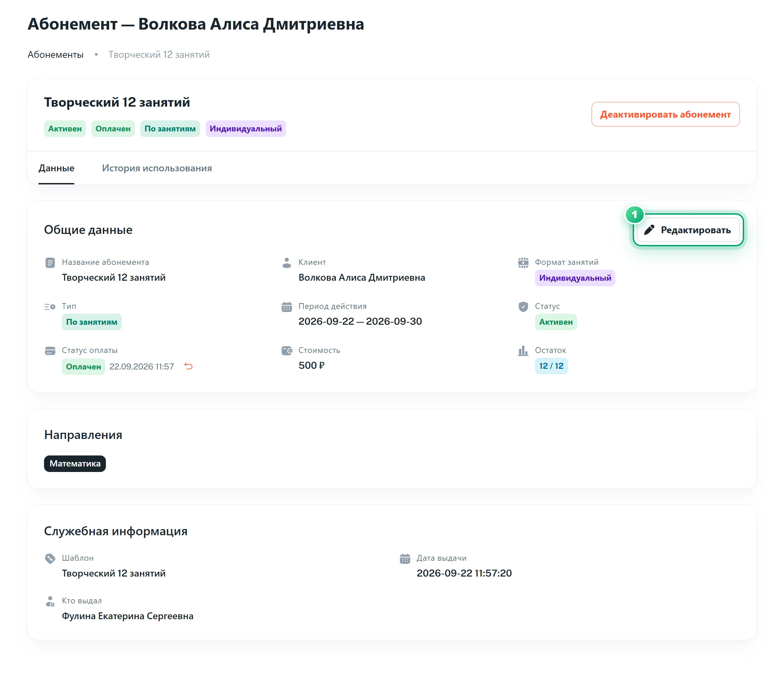Click the shield icon beside Статус

(523, 307)
